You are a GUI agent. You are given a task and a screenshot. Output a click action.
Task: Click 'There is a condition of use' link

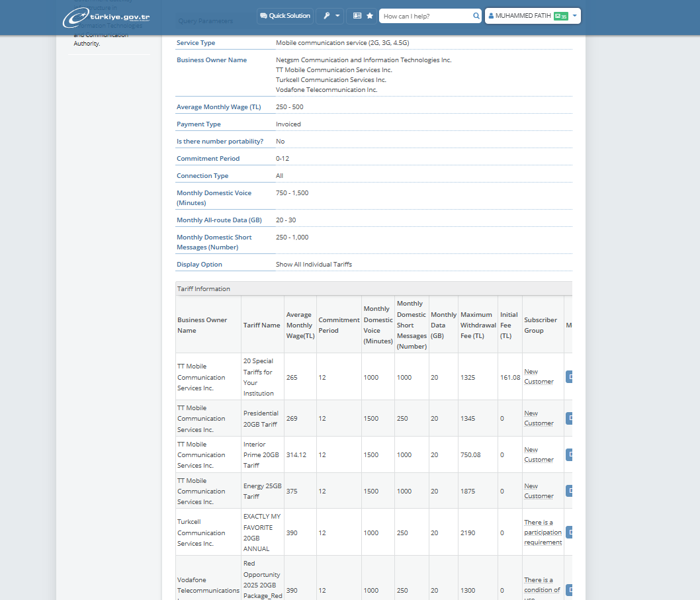[542, 589]
